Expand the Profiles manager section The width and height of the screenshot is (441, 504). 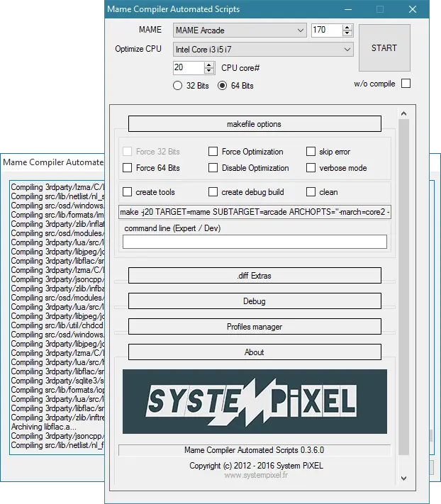click(x=255, y=327)
